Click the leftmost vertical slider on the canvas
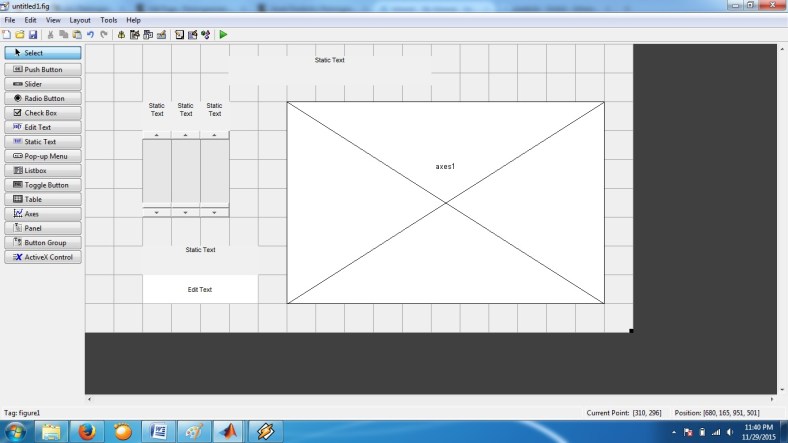Screen dimensions: 788x443 (157, 172)
